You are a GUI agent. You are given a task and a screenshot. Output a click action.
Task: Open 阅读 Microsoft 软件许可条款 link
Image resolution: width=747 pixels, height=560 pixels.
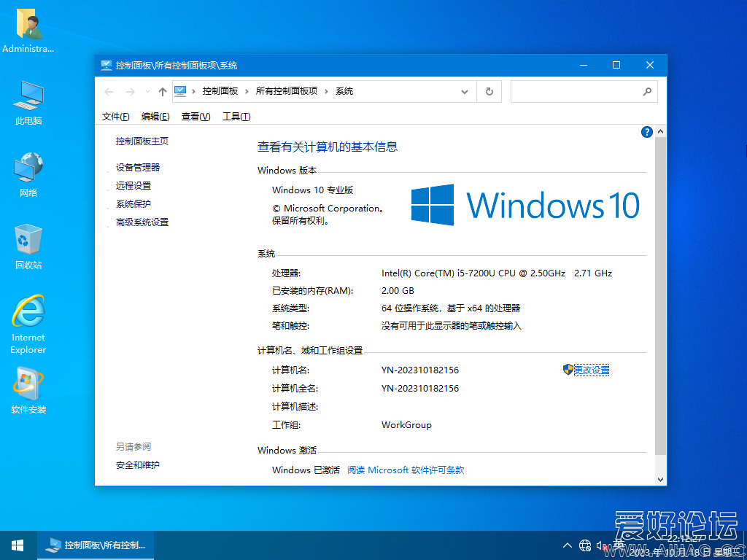click(x=409, y=470)
